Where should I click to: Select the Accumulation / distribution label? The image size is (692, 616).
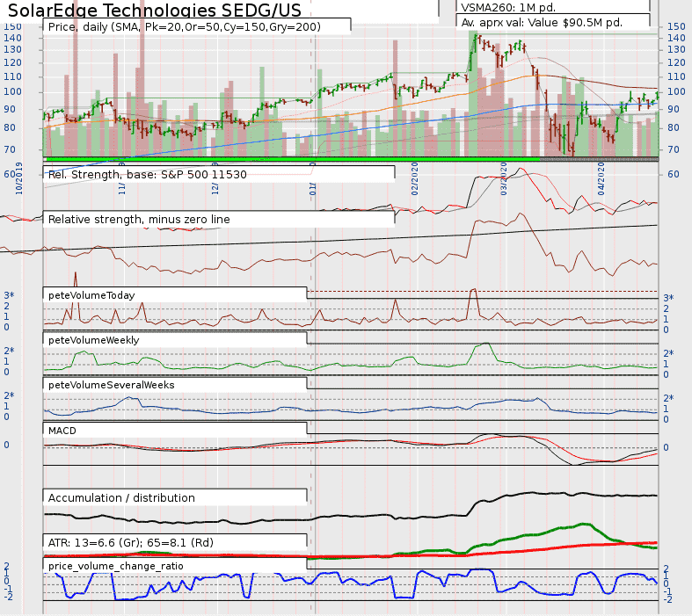point(121,498)
